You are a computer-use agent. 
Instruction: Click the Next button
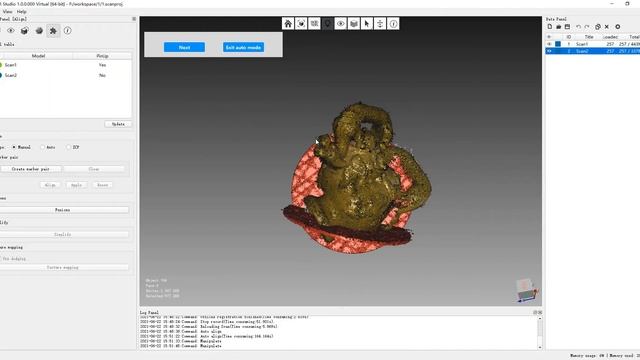tap(184, 47)
